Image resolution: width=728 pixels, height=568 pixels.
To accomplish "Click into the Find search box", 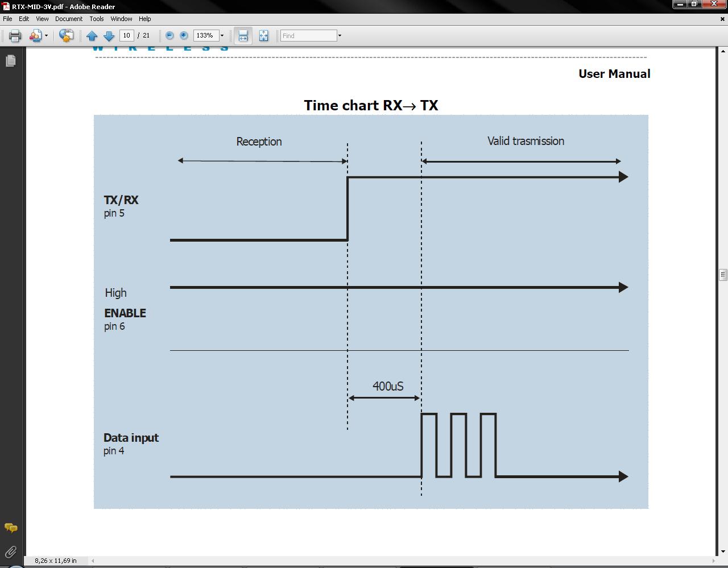I will click(x=308, y=36).
